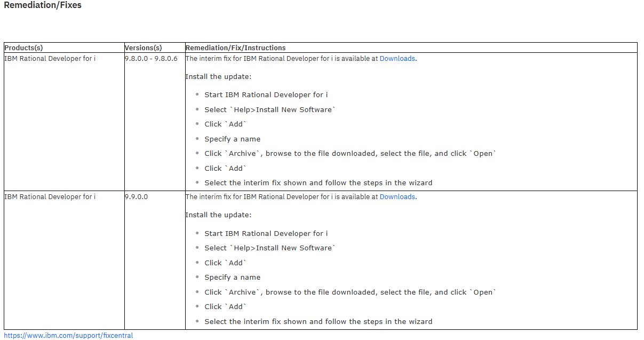Click the 9.8.0.0 - 9.8.0.6 version cell
The image size is (644, 340).
pos(151,59)
